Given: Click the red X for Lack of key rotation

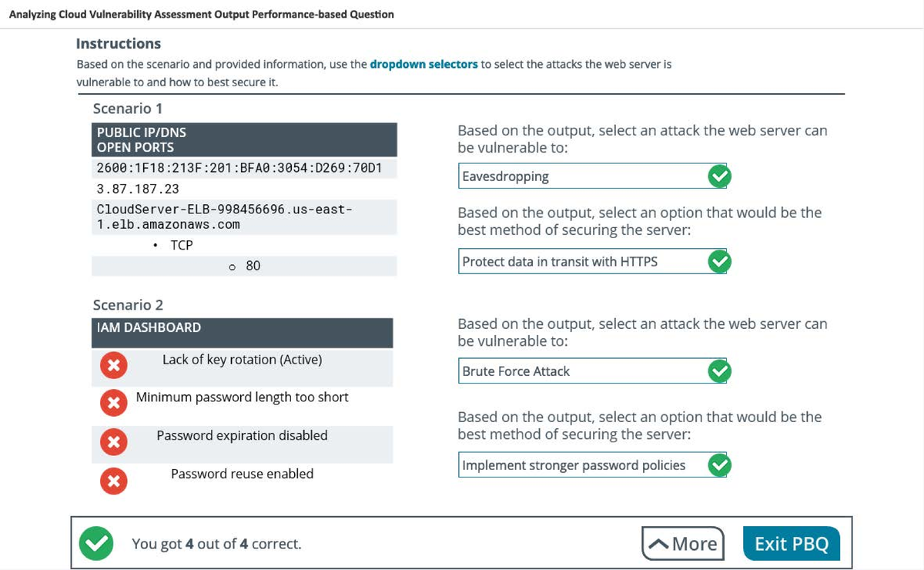Looking at the screenshot, I should tap(113, 364).
